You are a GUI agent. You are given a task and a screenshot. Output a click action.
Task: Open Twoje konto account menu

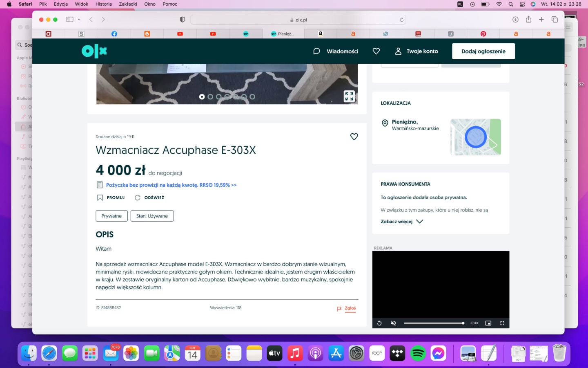point(416,51)
